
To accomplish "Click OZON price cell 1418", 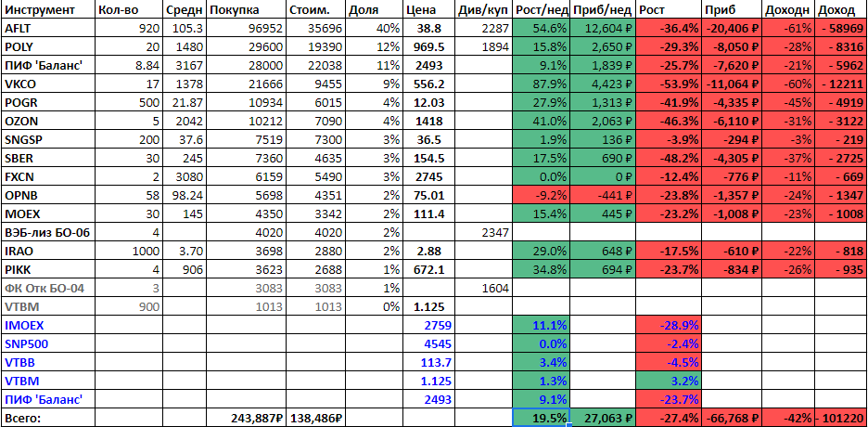I will [429, 122].
